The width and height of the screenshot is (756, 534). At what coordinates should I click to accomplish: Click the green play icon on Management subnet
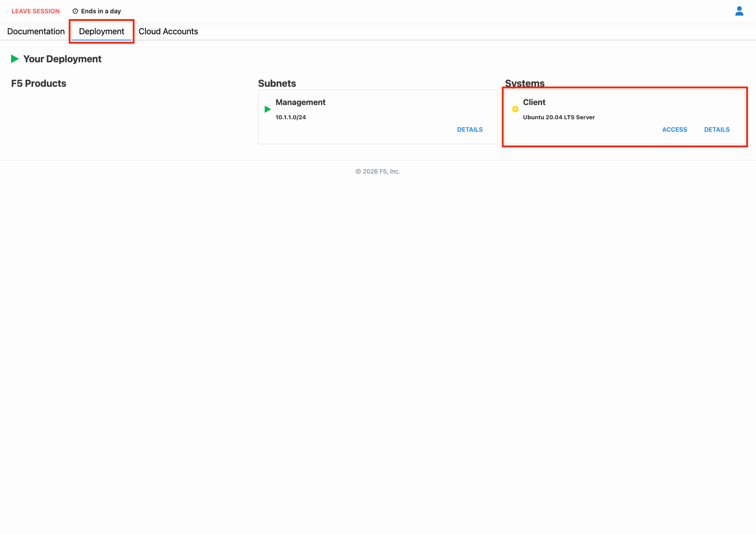tap(268, 109)
